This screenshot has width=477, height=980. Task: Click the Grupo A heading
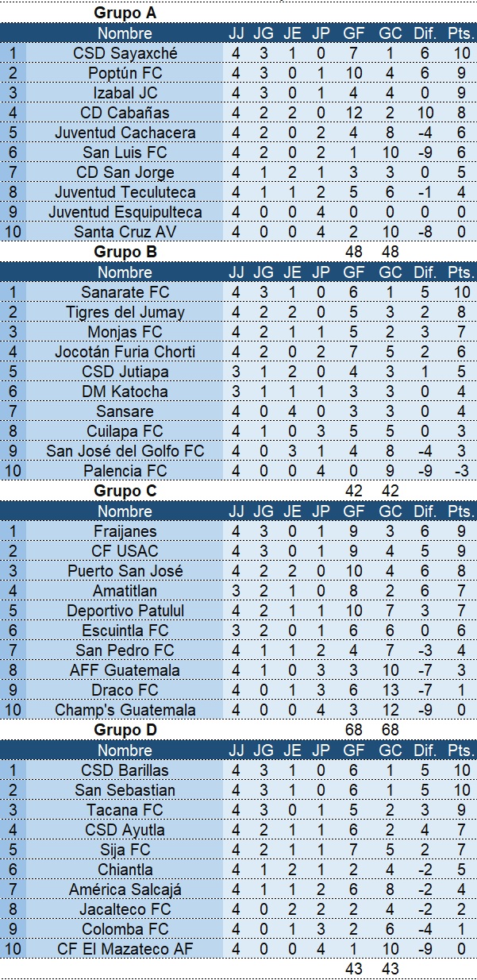pyautogui.click(x=125, y=13)
